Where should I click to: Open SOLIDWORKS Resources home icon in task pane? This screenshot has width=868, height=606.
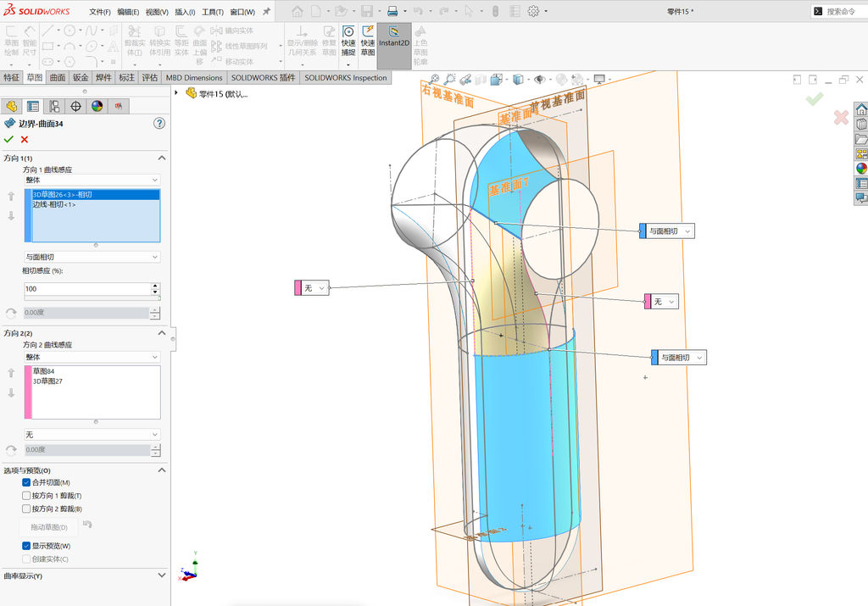(861, 109)
